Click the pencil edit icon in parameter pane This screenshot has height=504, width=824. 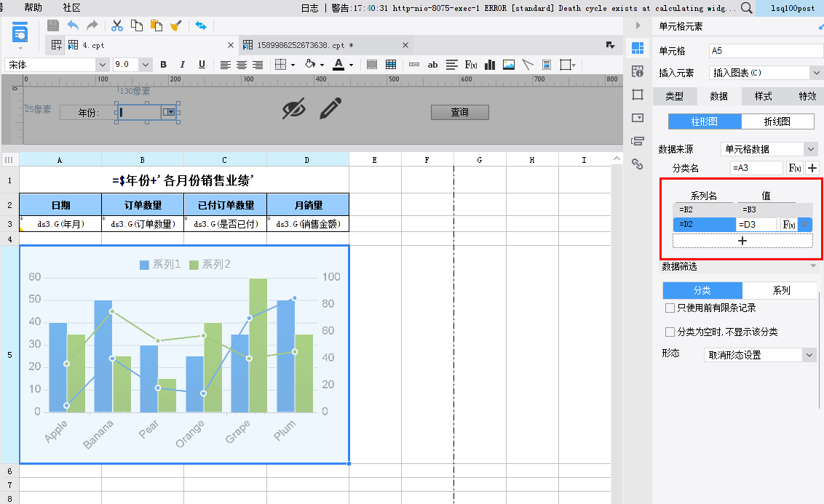[x=330, y=109]
